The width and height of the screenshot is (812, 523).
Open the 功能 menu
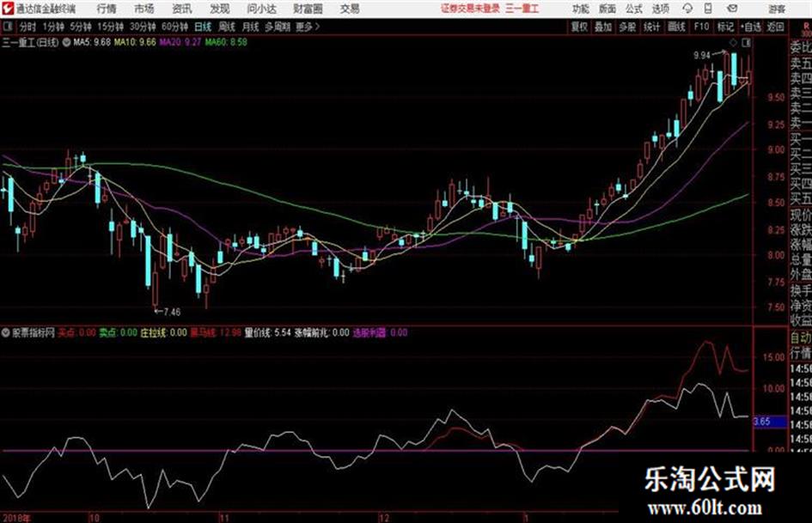click(581, 9)
